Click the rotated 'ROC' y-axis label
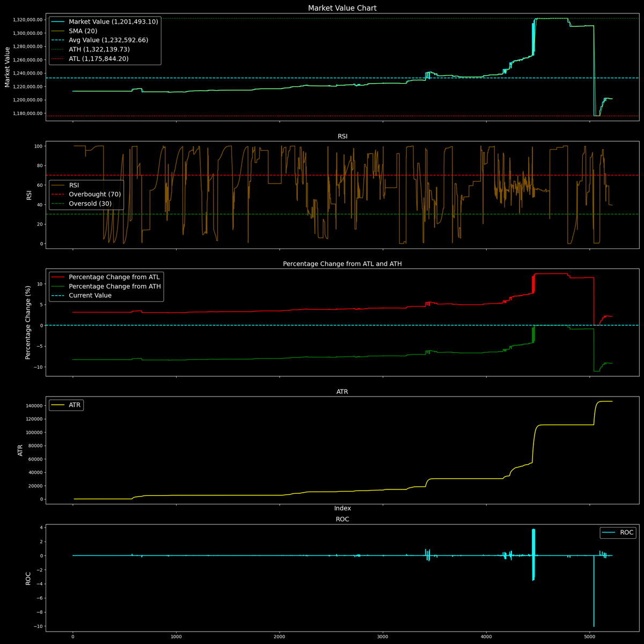 (x=28, y=578)
